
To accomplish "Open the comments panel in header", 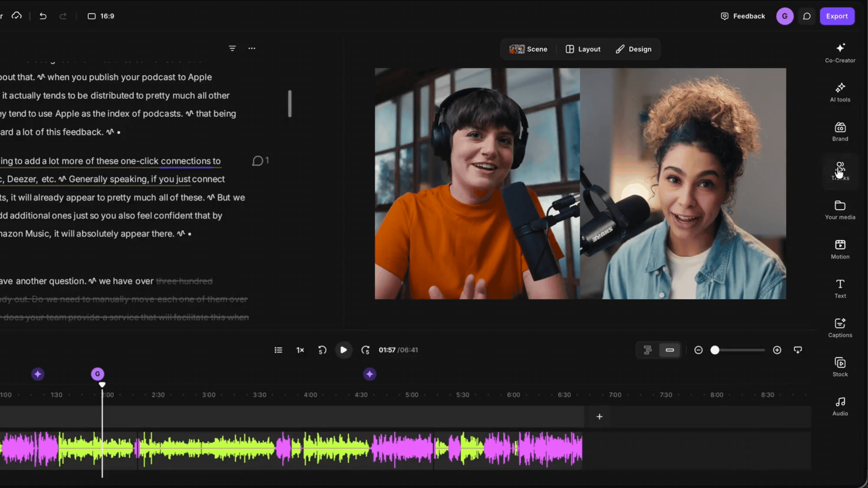I will pos(807,16).
